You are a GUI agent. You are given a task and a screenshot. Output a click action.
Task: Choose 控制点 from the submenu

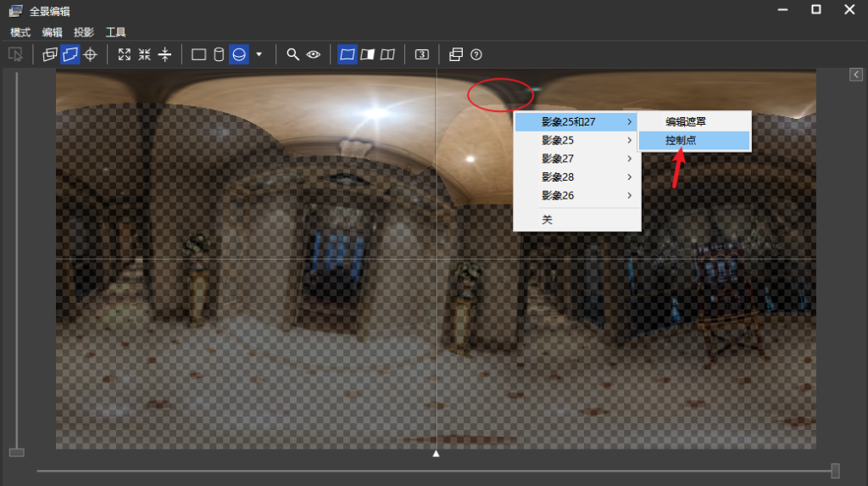pyautogui.click(x=694, y=140)
